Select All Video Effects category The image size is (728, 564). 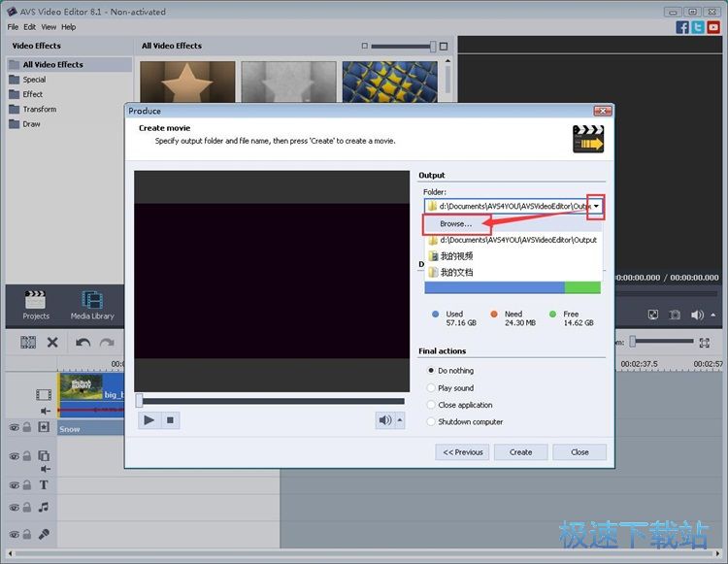pyautogui.click(x=69, y=64)
